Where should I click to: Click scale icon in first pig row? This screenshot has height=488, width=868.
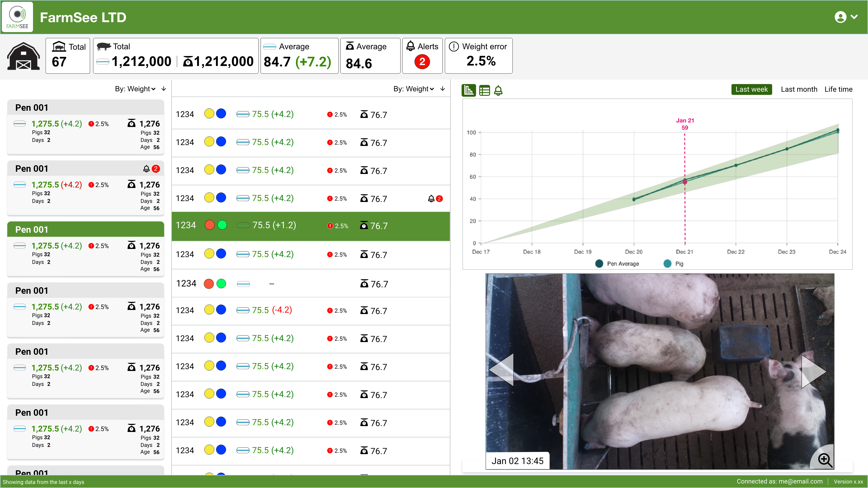point(364,115)
